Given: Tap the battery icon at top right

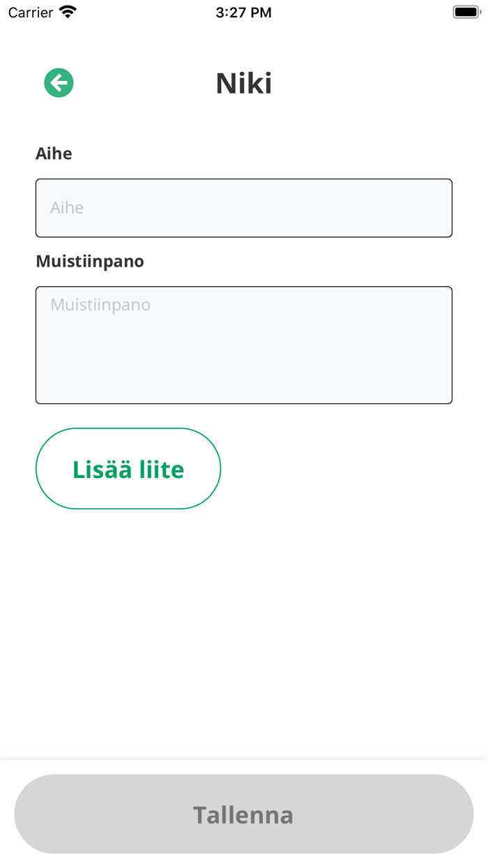Looking at the screenshot, I should (466, 11).
